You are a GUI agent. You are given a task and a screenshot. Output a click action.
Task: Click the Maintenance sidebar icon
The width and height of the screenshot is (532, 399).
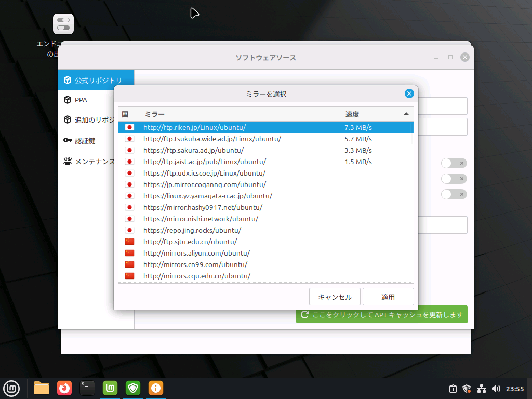[68, 162]
